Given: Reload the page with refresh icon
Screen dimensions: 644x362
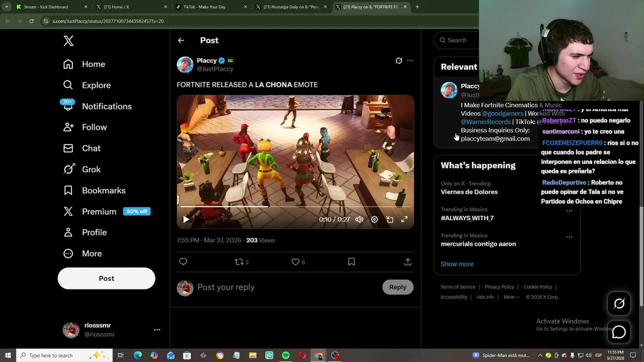Looking at the screenshot, I should coord(31,21).
